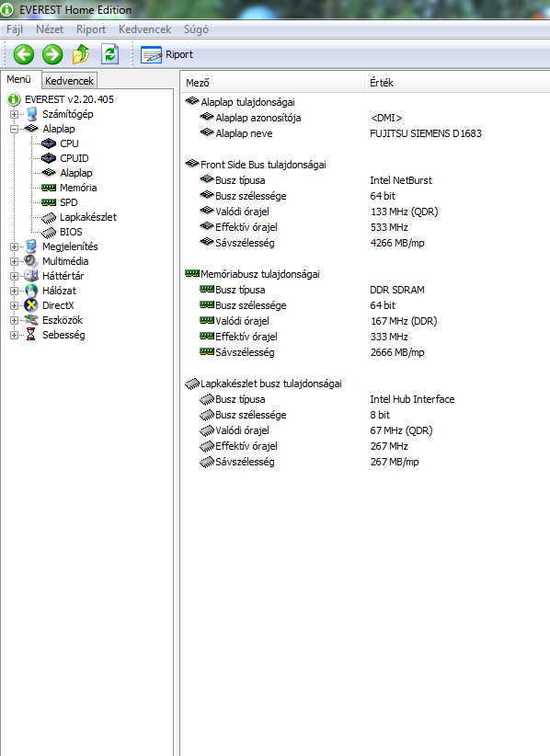Click the Mező column header
Image resolution: width=550 pixels, height=756 pixels.
[x=273, y=83]
